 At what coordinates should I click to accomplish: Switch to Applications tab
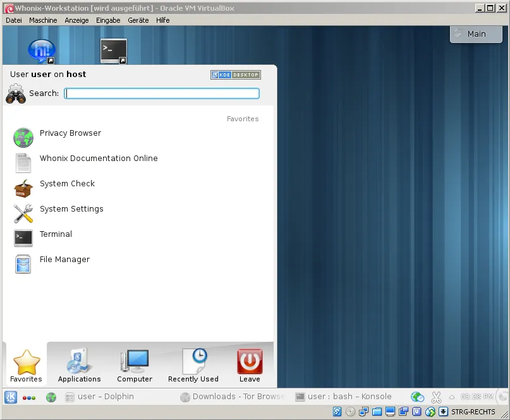pos(80,366)
